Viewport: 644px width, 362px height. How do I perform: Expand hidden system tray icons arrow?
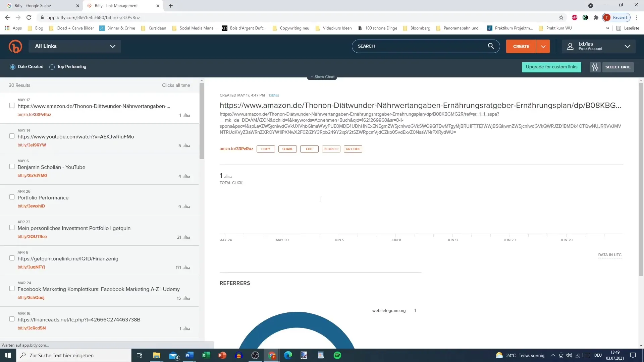tap(553, 355)
